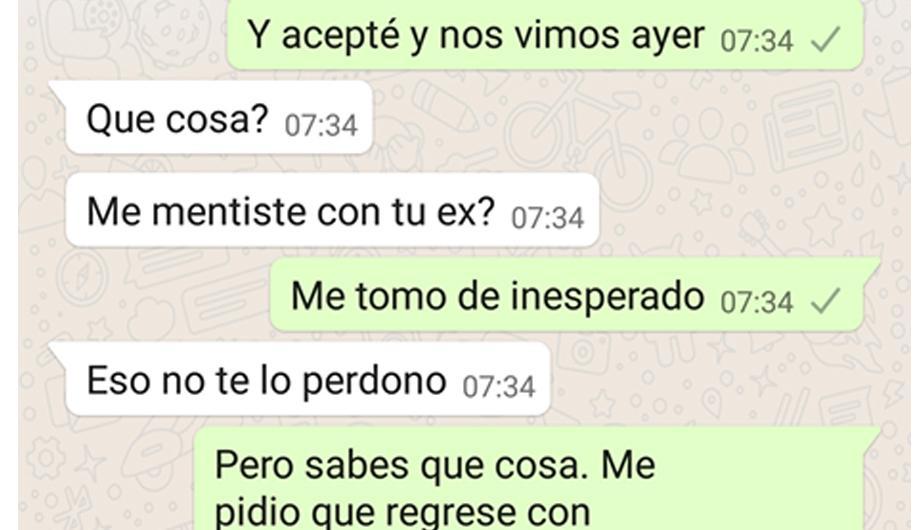Tap the checkmark beside "Y acepté y nos vimos ayer"

pyautogui.click(x=825, y=40)
